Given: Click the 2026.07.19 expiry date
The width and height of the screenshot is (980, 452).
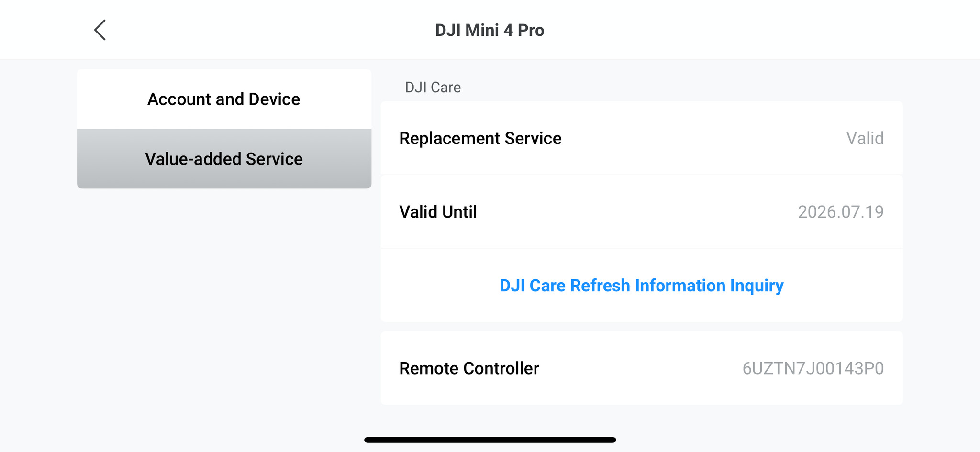Looking at the screenshot, I should pyautogui.click(x=840, y=212).
